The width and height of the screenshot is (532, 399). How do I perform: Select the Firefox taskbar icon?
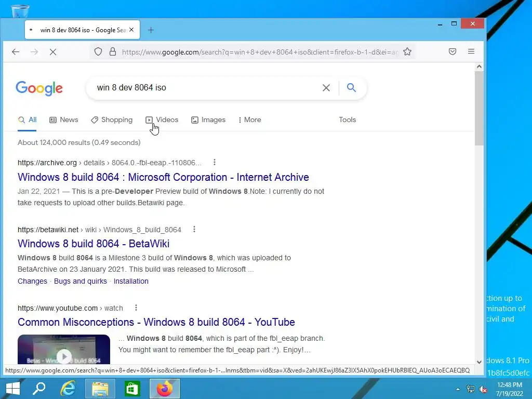(x=165, y=389)
